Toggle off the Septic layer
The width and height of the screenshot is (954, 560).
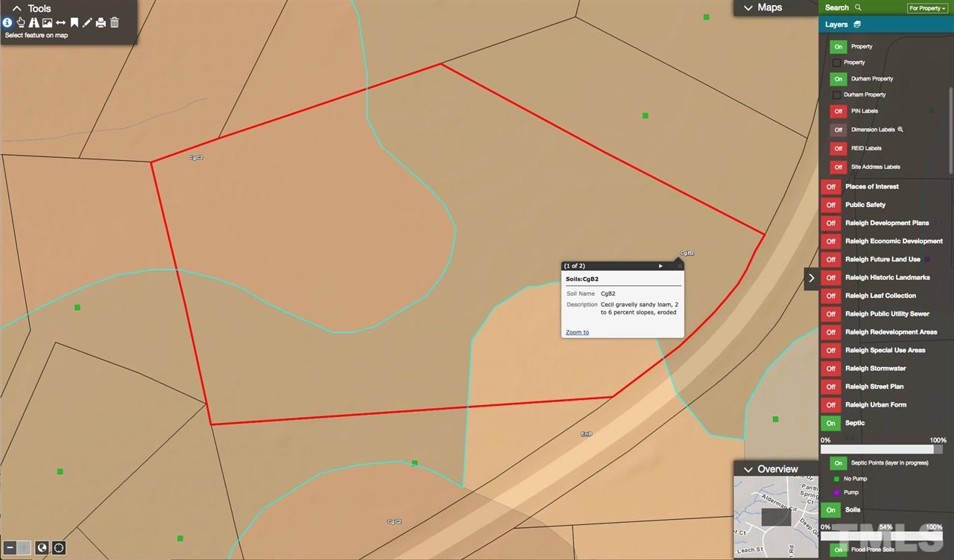[x=830, y=423]
